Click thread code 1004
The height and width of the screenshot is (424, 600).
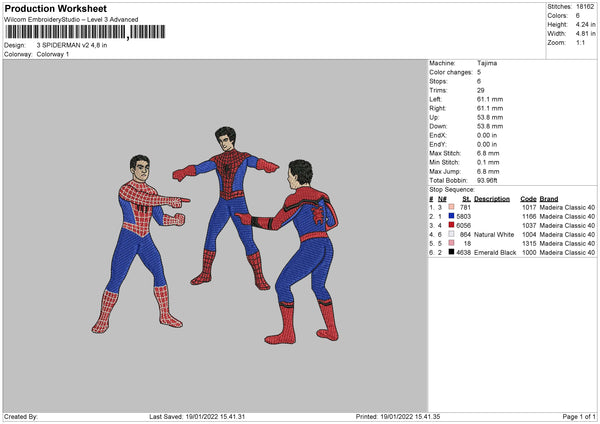coord(529,235)
